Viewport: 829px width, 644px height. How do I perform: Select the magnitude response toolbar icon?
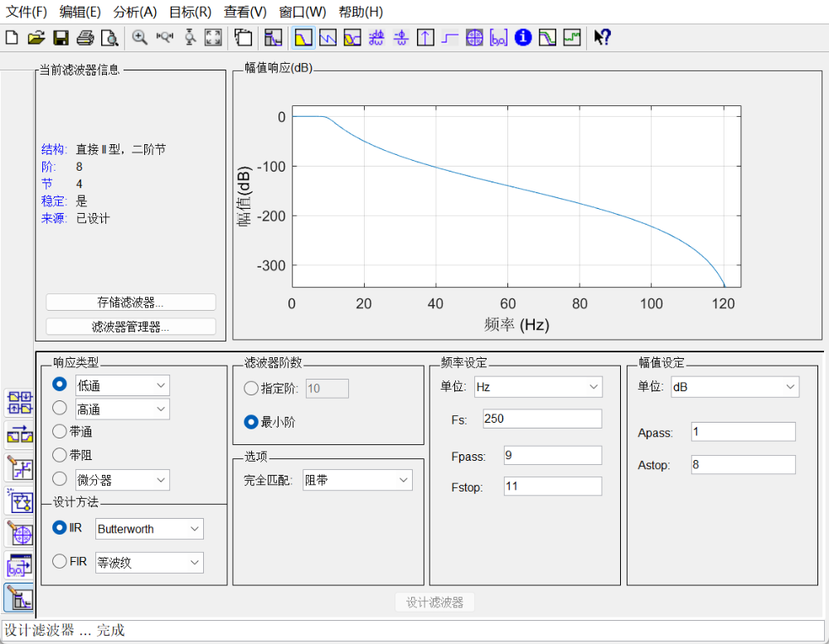303,37
